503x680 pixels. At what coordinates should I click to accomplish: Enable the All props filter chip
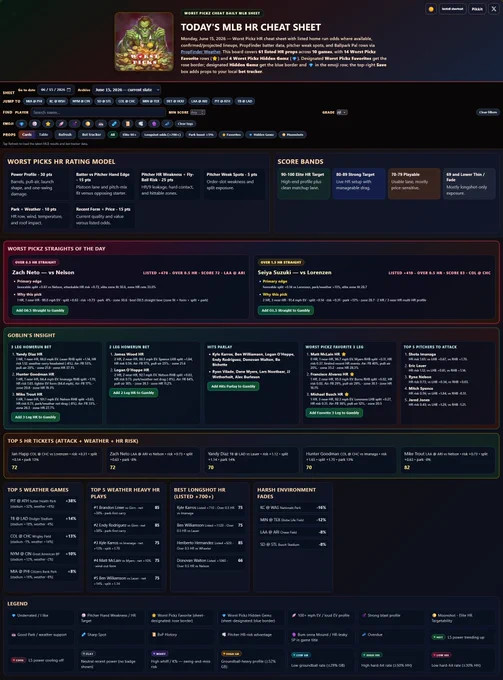(113, 134)
